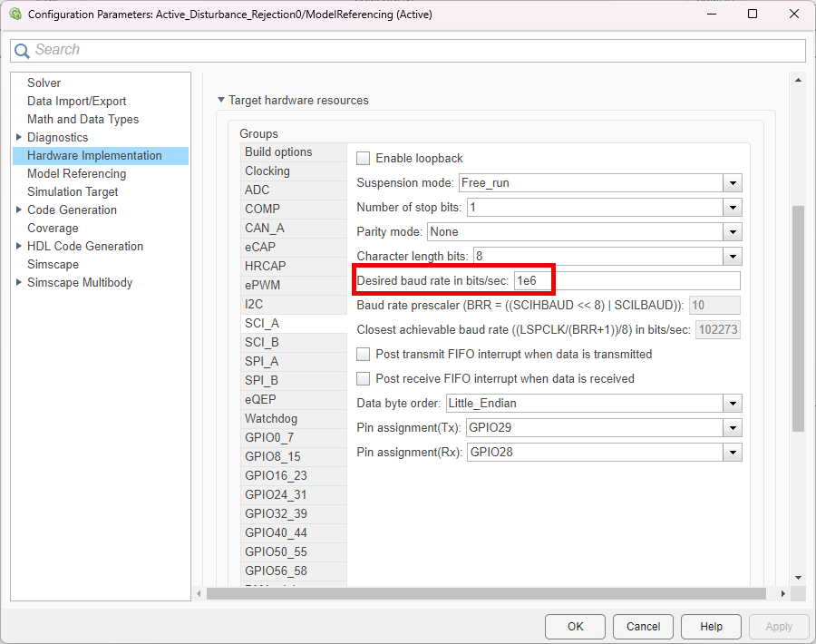
Task: Open the SPI_A group
Action: coord(294,362)
